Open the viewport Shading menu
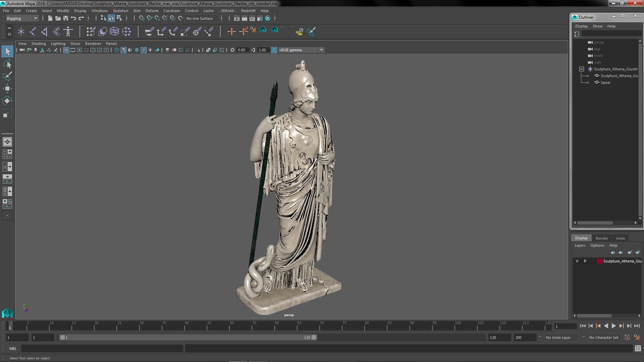Screen dimensions: 644x362 tap(39, 44)
